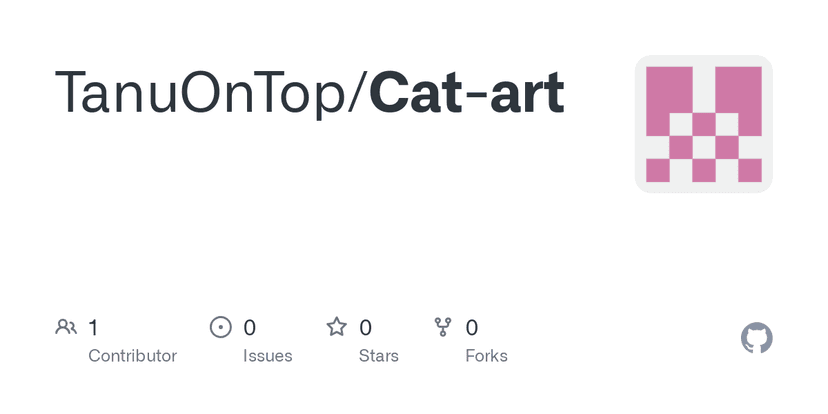Select the Stars label text
The image size is (828, 414).
[378, 356]
